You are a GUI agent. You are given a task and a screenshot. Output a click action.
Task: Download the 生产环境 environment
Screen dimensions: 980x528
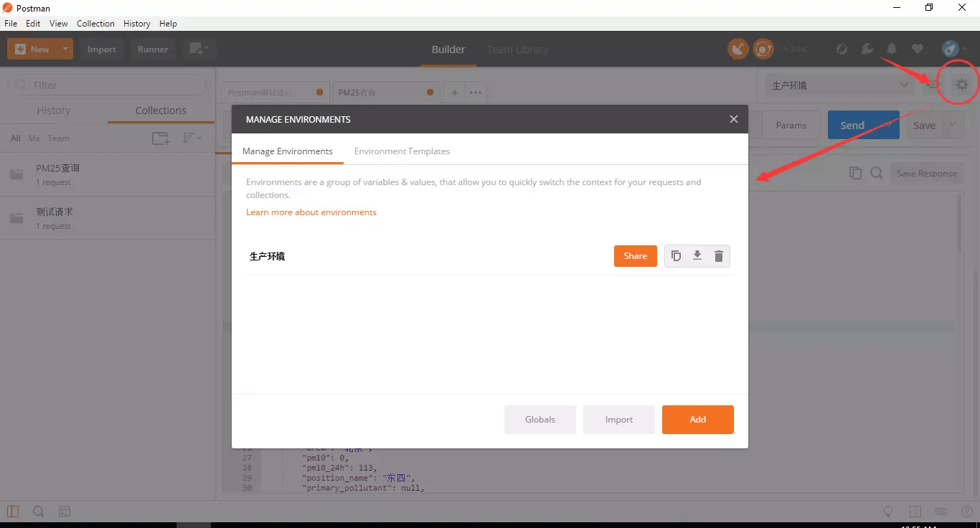697,256
